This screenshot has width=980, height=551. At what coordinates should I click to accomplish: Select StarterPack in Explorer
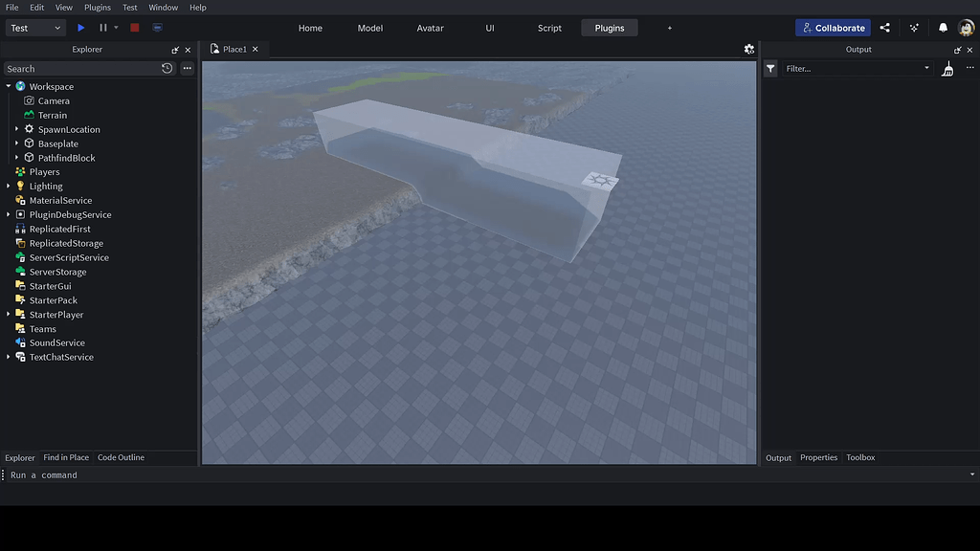pyautogui.click(x=54, y=300)
